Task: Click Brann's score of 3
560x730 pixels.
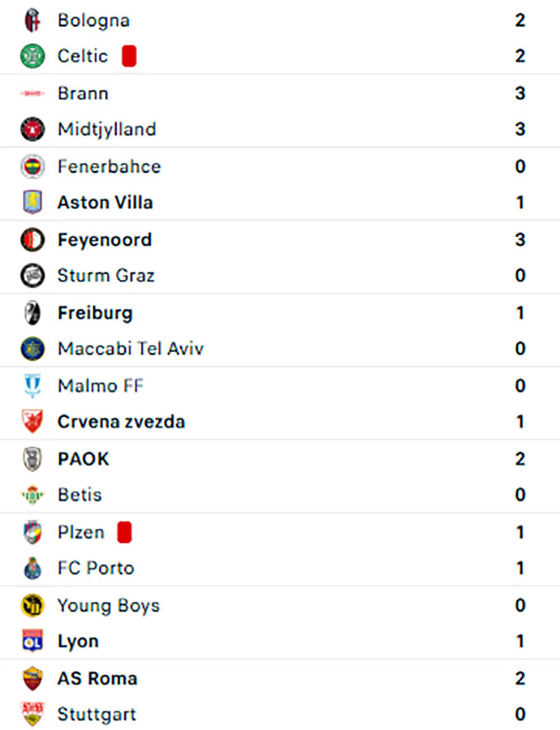Action: click(520, 93)
